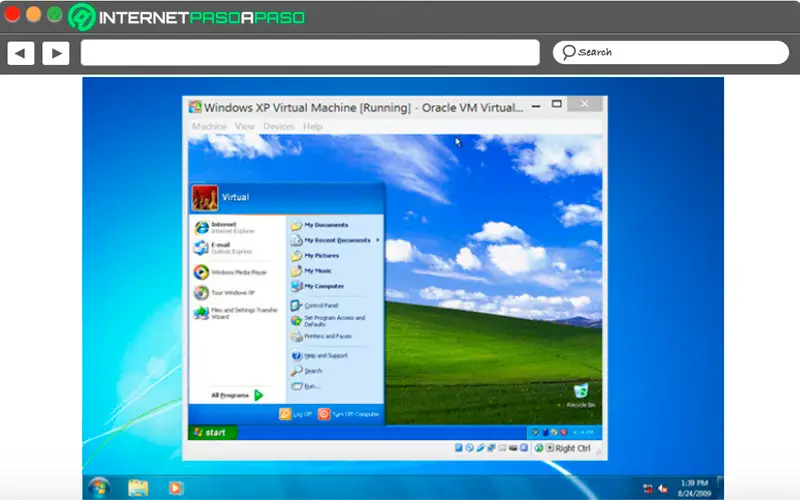Open Recycle Bin on XP desktop

tap(581, 396)
